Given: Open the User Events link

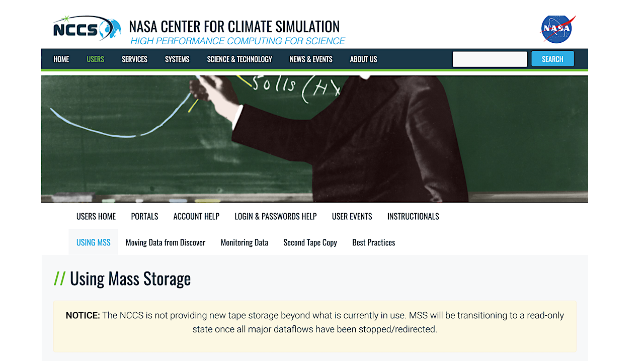Looking at the screenshot, I should (352, 216).
